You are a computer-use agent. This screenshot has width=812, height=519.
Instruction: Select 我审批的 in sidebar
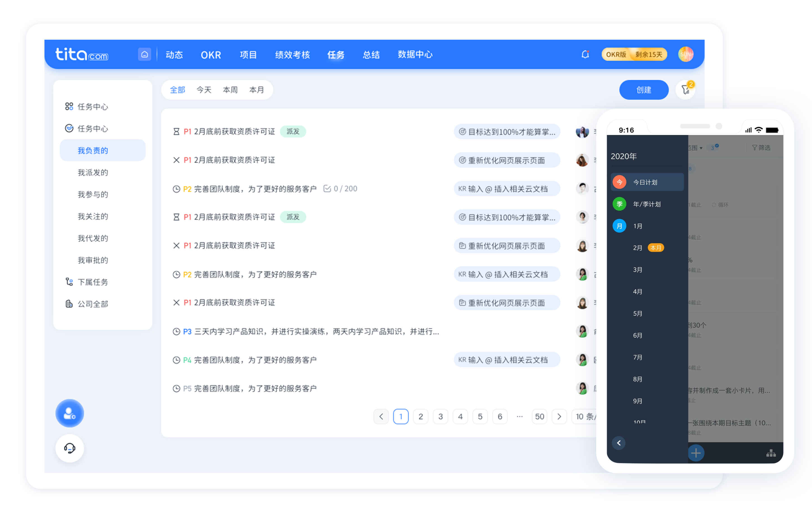(x=93, y=260)
